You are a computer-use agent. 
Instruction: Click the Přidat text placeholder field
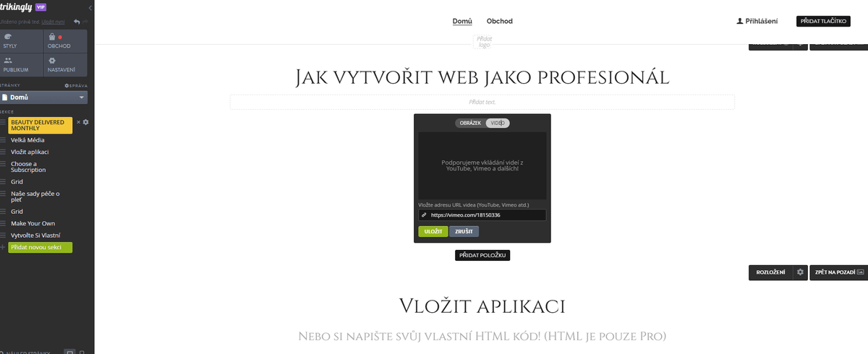tap(482, 102)
